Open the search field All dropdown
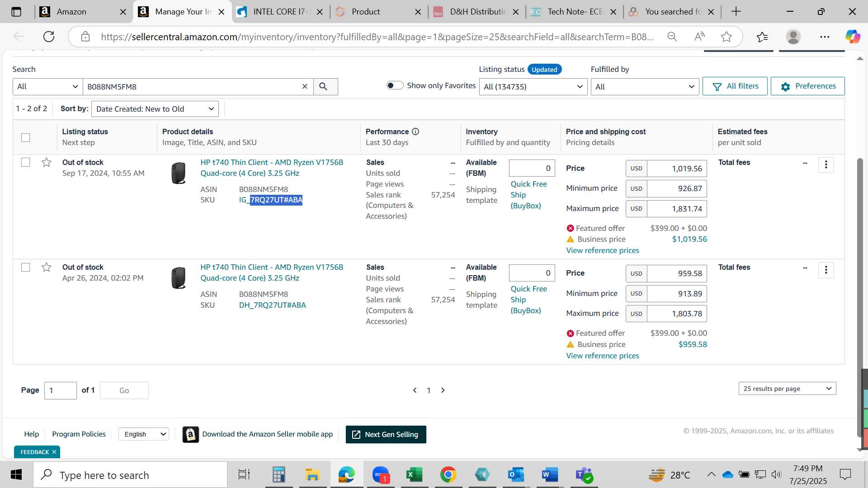The width and height of the screenshot is (868, 488). pos(47,86)
